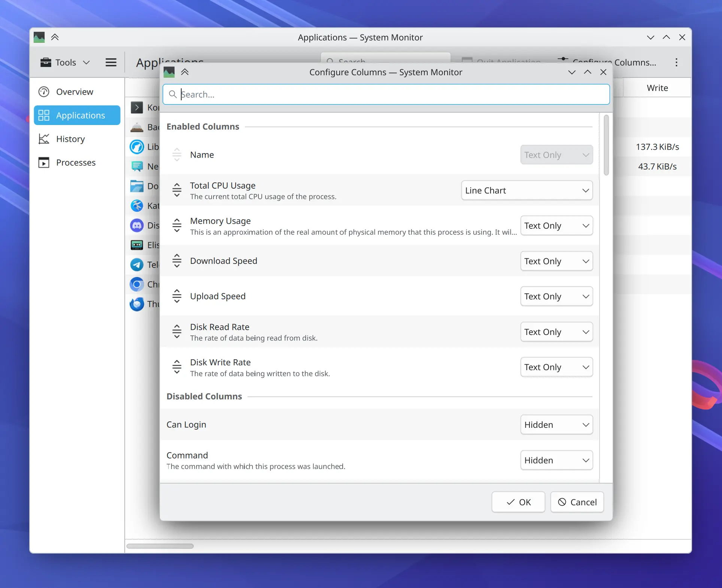Click the Elisa cassette icon

(x=137, y=245)
